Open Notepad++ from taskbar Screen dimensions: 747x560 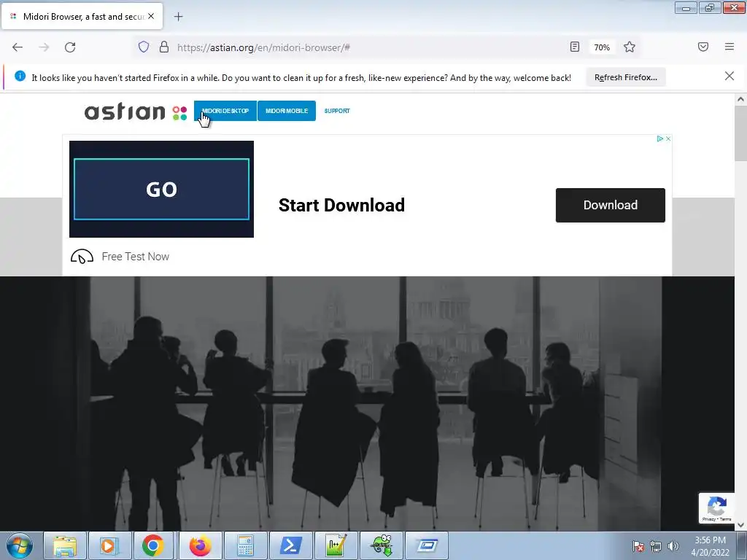pos(336,545)
